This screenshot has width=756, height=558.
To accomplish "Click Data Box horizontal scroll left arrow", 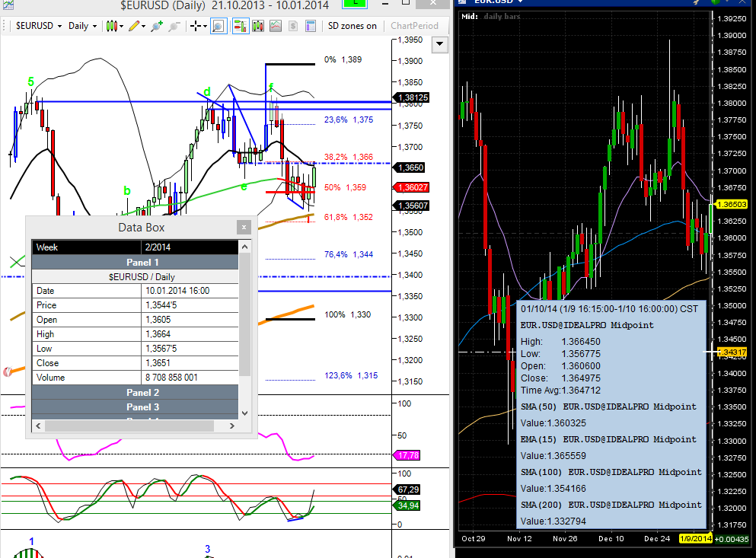I will pyautogui.click(x=39, y=426).
